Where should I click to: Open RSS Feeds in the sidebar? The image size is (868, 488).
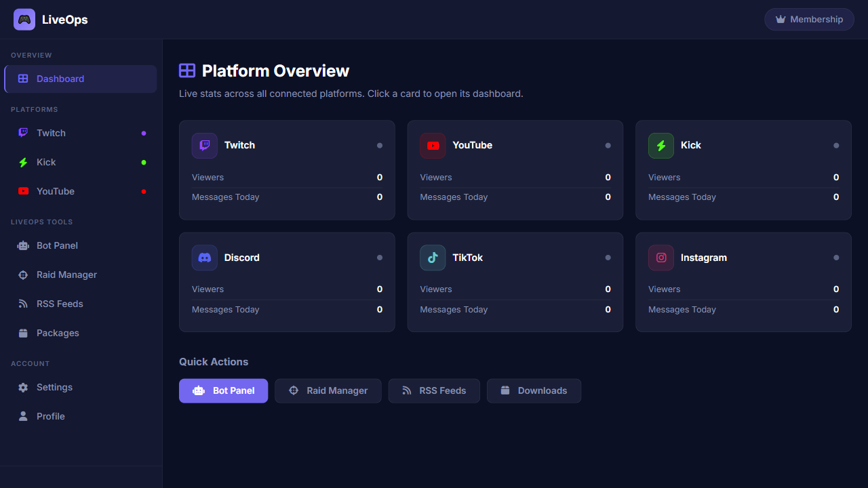tap(81, 304)
